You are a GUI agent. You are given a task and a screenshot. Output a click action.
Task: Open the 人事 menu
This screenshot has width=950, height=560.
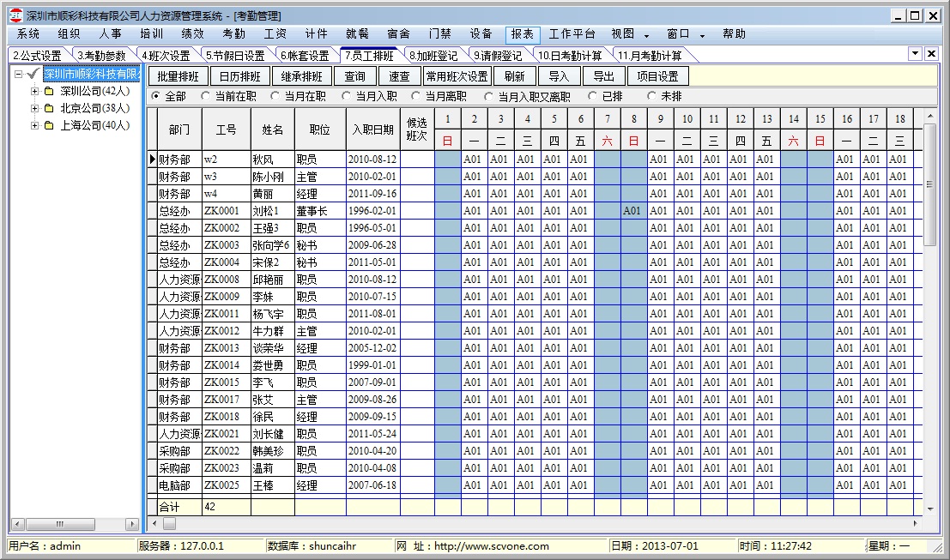(110, 34)
